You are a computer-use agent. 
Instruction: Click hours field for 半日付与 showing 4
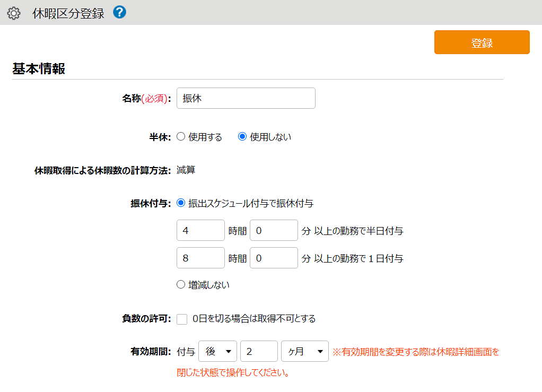tap(200, 230)
